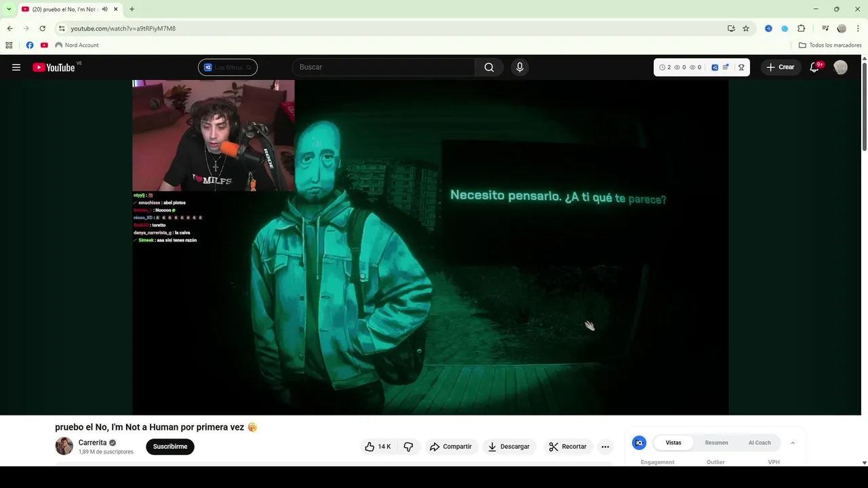
Task: Open more actions three-dot menu
Action: 605,447
